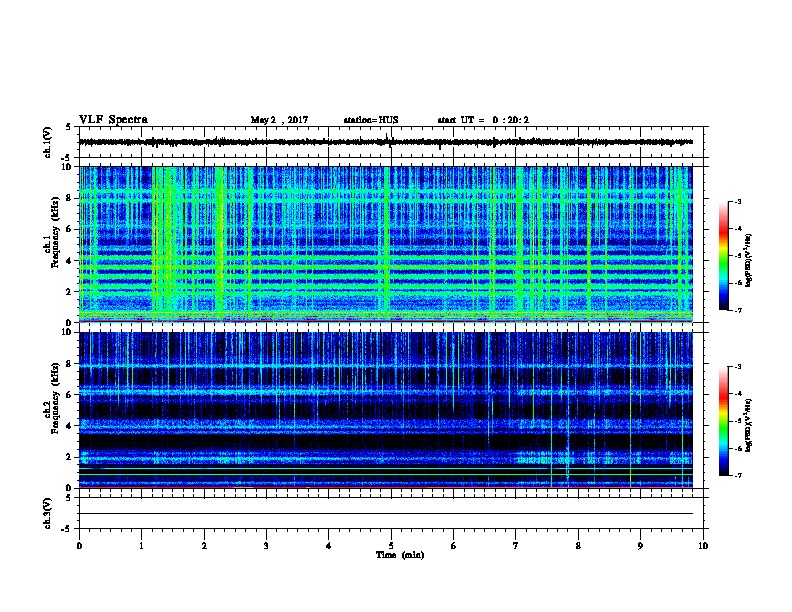Screen dimensions: 792x612
Task: Click the ch.1 spectrogram color scale bar
Action: [724, 256]
